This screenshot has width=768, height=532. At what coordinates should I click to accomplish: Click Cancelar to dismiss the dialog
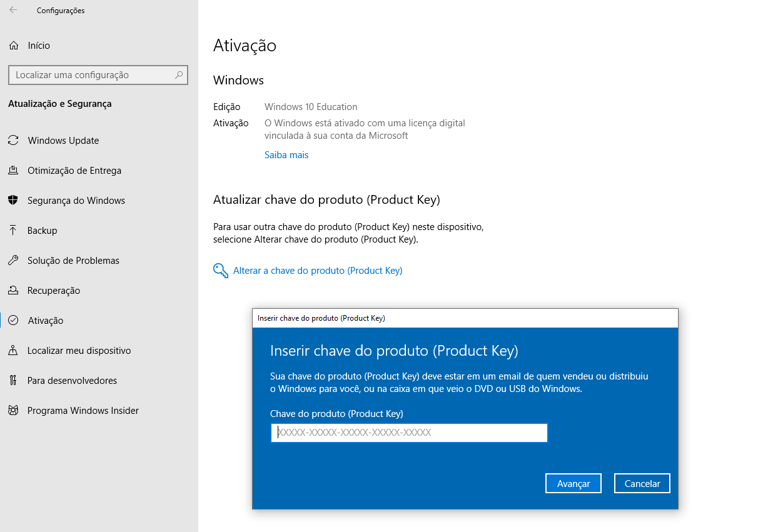(x=642, y=483)
